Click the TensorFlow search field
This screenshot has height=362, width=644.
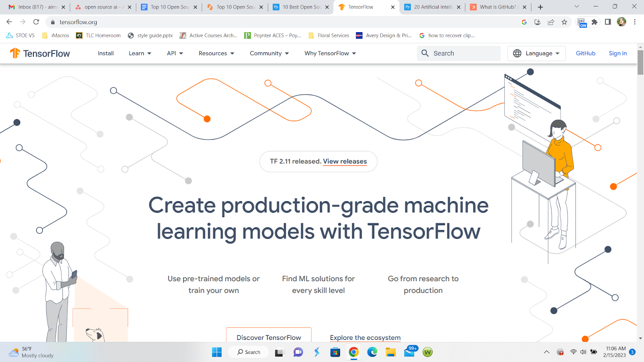pyautogui.click(x=458, y=53)
